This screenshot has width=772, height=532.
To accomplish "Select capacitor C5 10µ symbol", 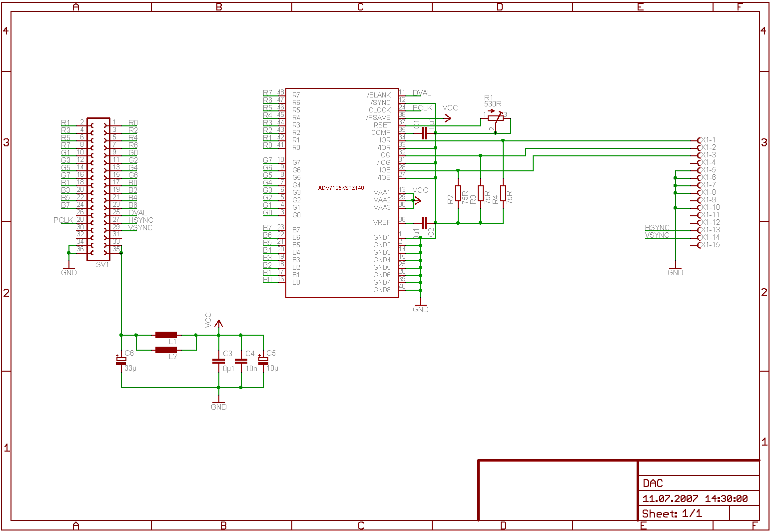I will pyautogui.click(x=263, y=361).
